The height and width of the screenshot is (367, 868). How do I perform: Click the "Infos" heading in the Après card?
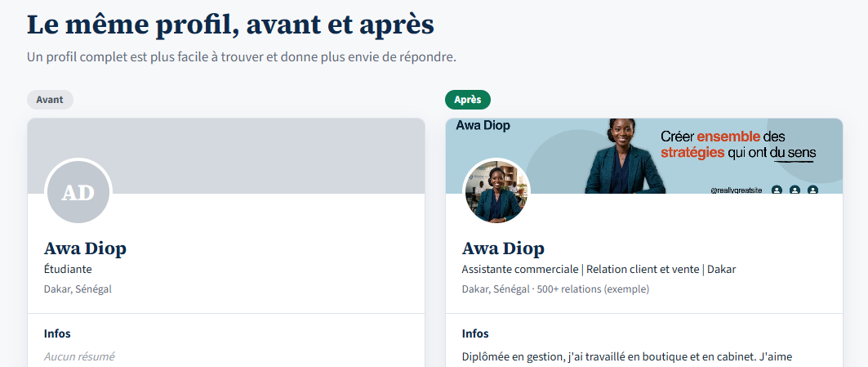click(475, 333)
